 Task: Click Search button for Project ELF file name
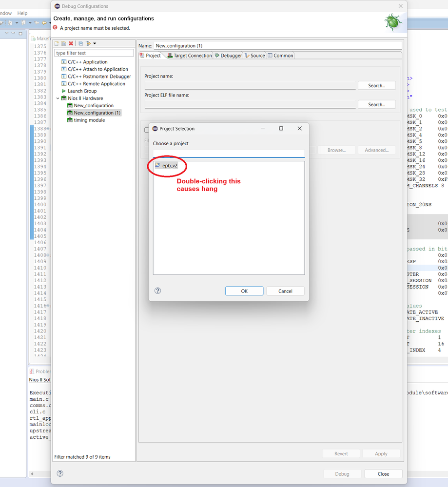(376, 105)
